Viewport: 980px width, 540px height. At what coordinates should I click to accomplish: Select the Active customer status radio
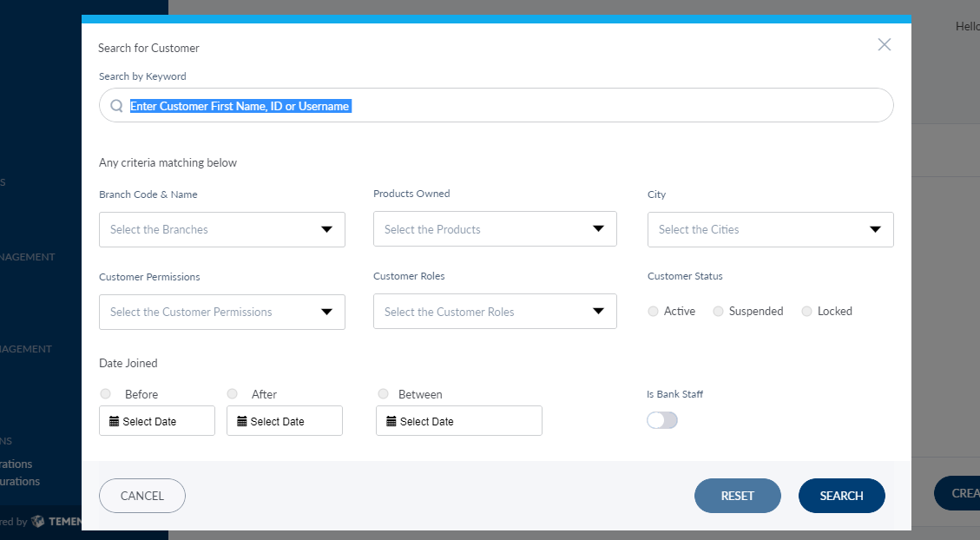(x=653, y=311)
